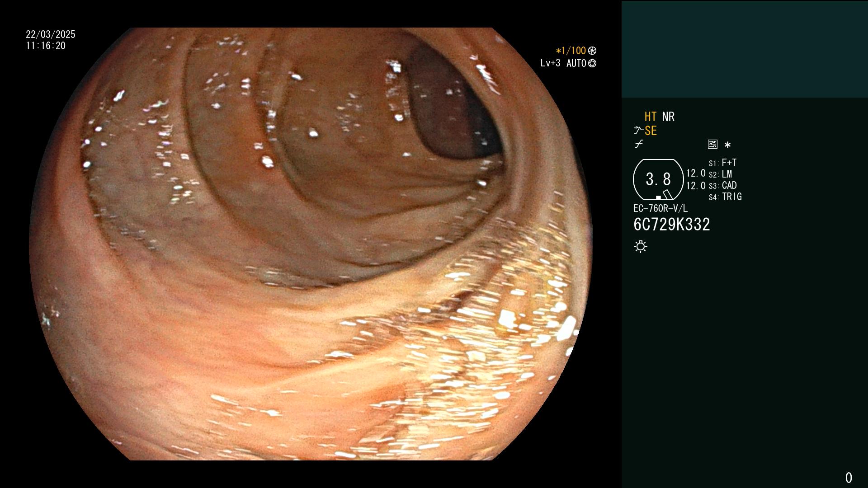Viewport: 868px width, 488px height.
Task: Click the Lv+3 brightness level
Action: 550,63
